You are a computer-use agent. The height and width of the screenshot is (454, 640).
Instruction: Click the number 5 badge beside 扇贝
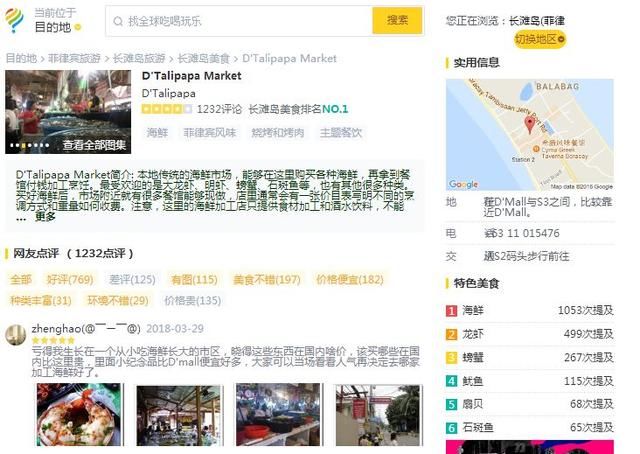coord(451,405)
